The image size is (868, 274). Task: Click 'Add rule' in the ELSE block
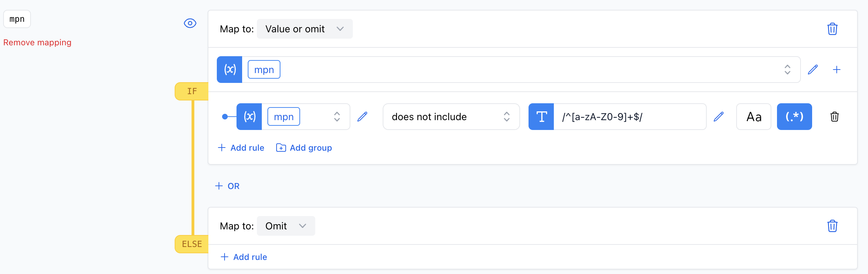(x=244, y=257)
